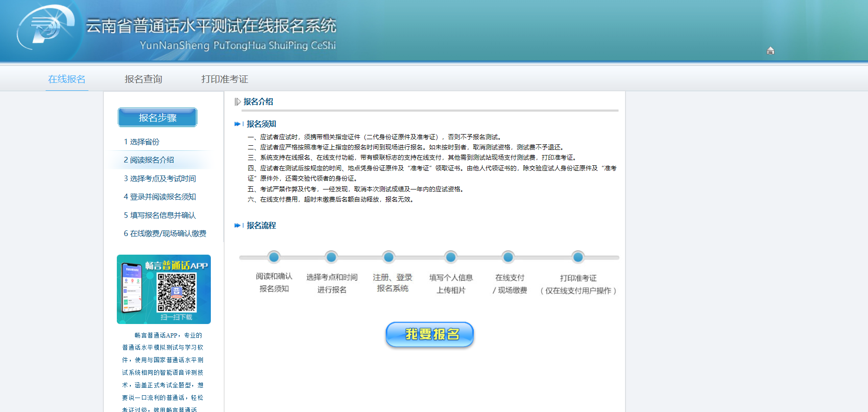Select step 3 选择考点及考试时间
The image size is (868, 412).
[160, 178]
